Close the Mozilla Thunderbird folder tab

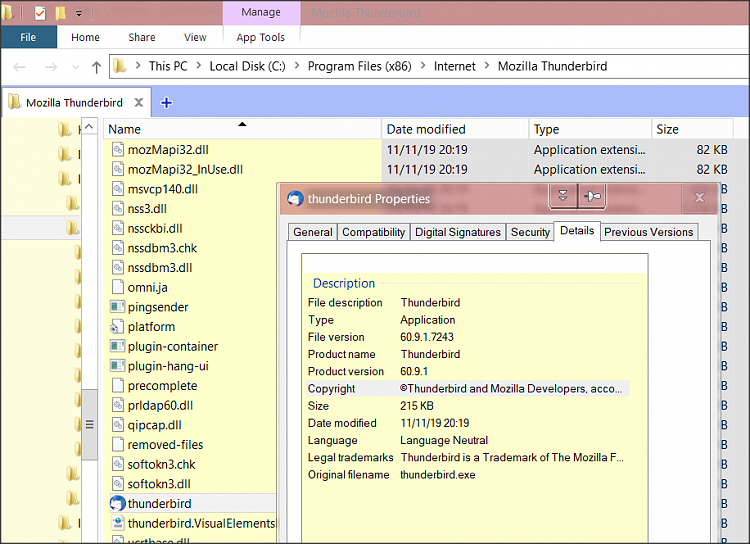[x=139, y=102]
